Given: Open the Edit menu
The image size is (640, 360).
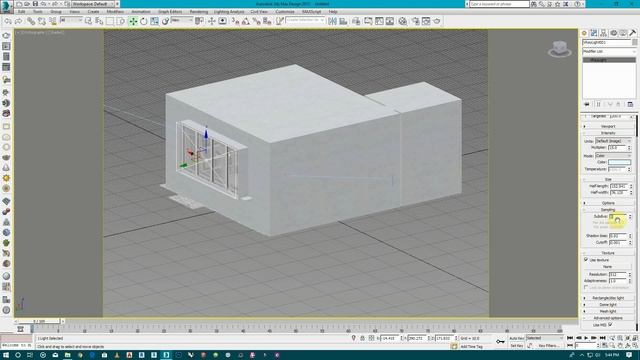Looking at the screenshot, I should [22, 12].
